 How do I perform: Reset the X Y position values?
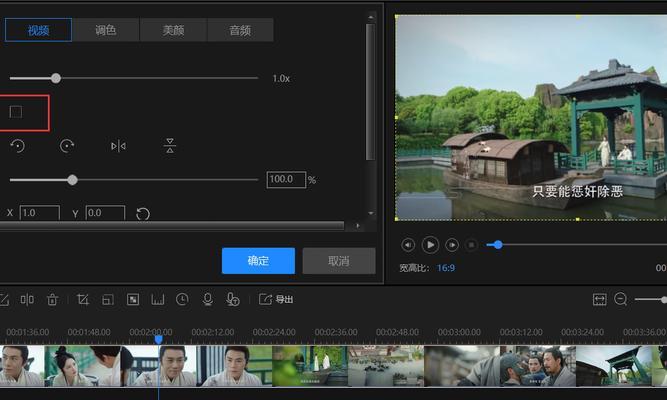pos(143,214)
